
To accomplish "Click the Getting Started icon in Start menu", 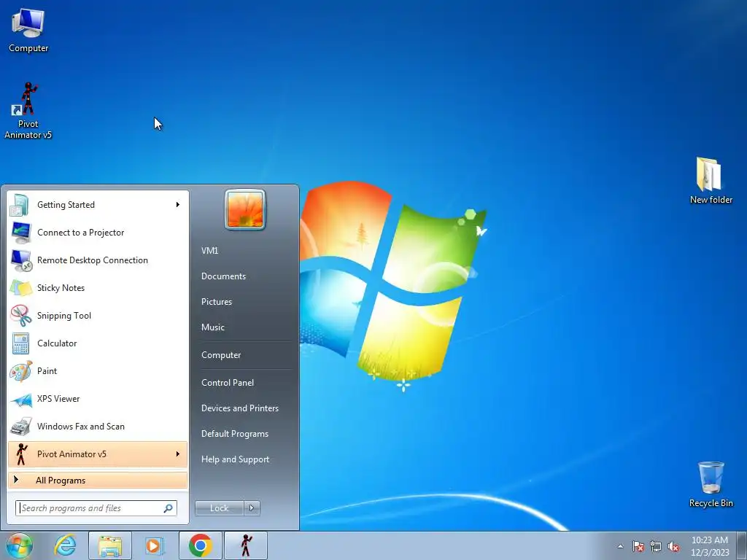I will [x=20, y=205].
